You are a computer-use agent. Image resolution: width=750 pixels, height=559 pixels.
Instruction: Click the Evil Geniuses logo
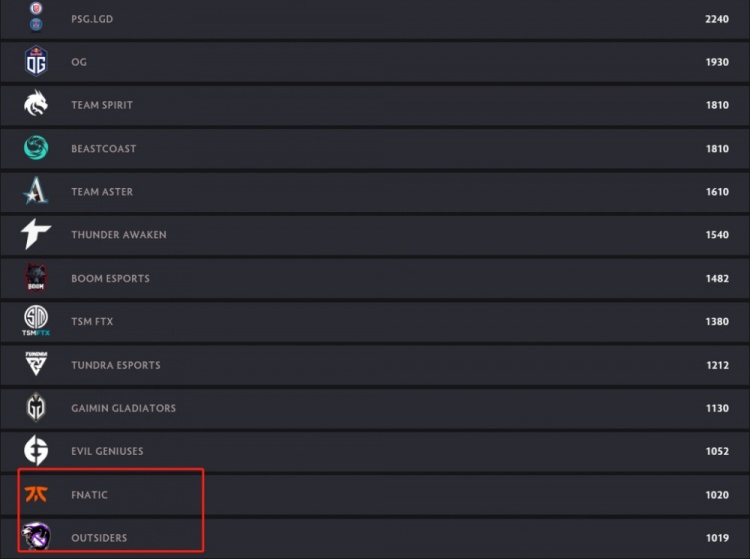pyautogui.click(x=36, y=450)
